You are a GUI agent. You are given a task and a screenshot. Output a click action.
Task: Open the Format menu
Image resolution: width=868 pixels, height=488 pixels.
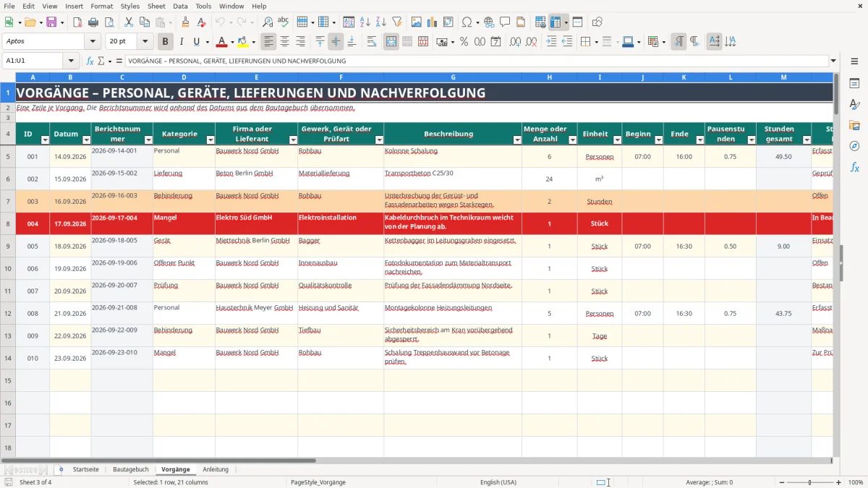(x=101, y=6)
